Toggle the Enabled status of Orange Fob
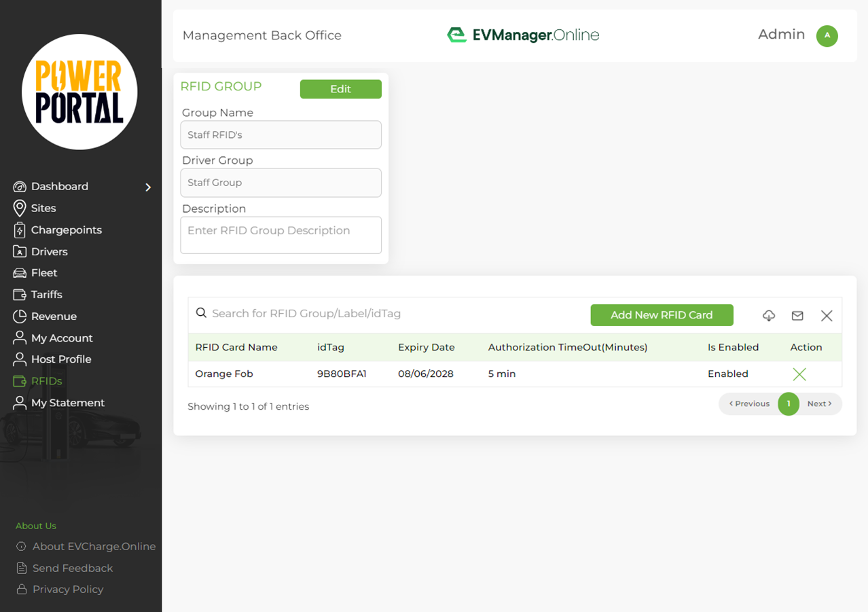868x612 pixels. (x=727, y=374)
